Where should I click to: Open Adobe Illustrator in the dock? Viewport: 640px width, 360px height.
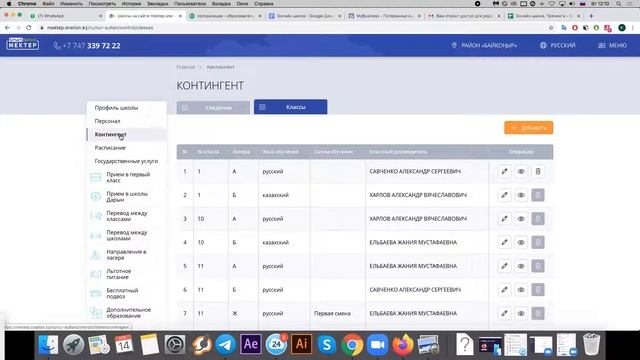(x=301, y=344)
